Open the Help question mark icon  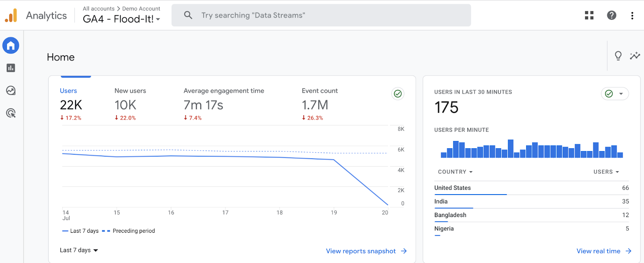(611, 15)
